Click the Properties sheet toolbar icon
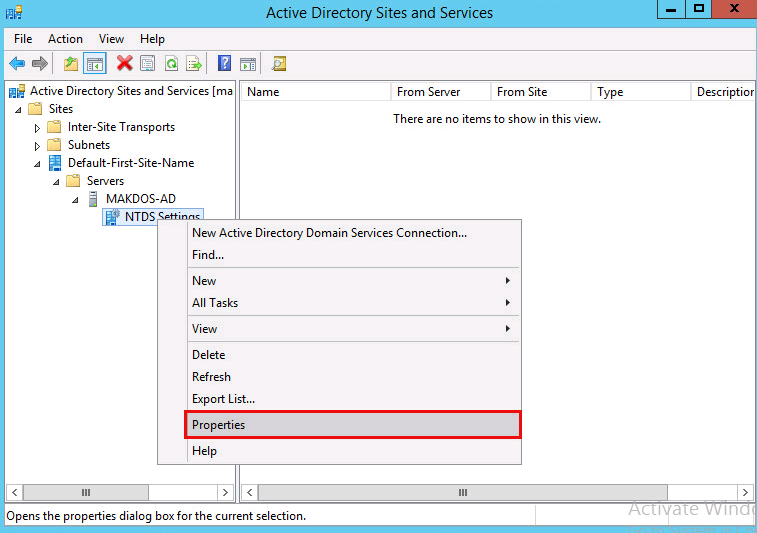The width and height of the screenshot is (757, 533). coord(148,63)
